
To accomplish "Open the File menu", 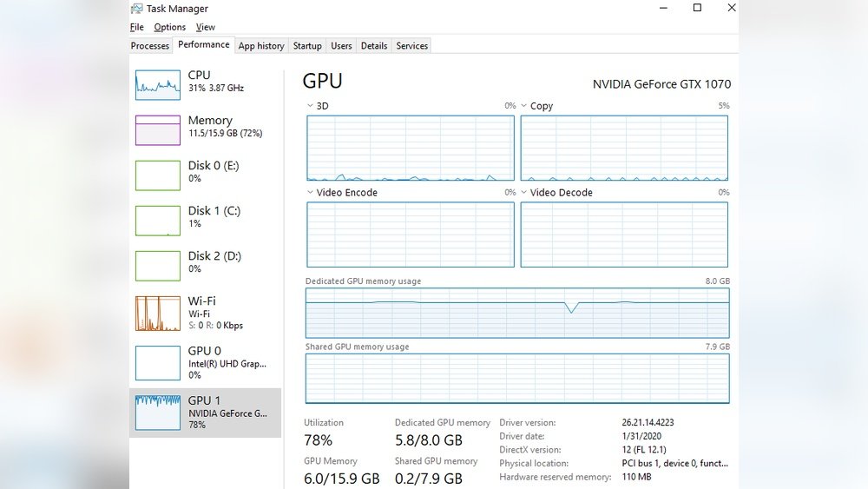I will click(x=137, y=28).
